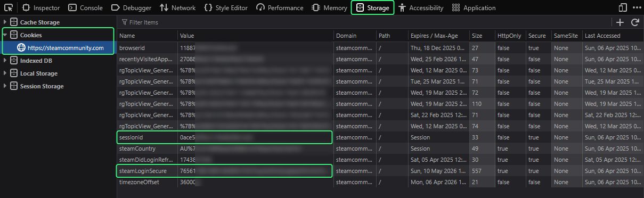Open the Style Editor tab
The width and height of the screenshot is (644, 198).
pyautogui.click(x=226, y=8)
